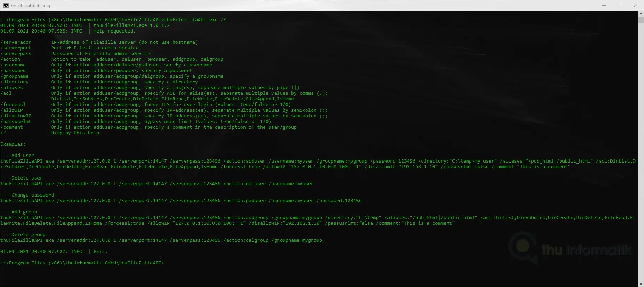Click '/action:delgroup' in the delete group example

(246, 240)
